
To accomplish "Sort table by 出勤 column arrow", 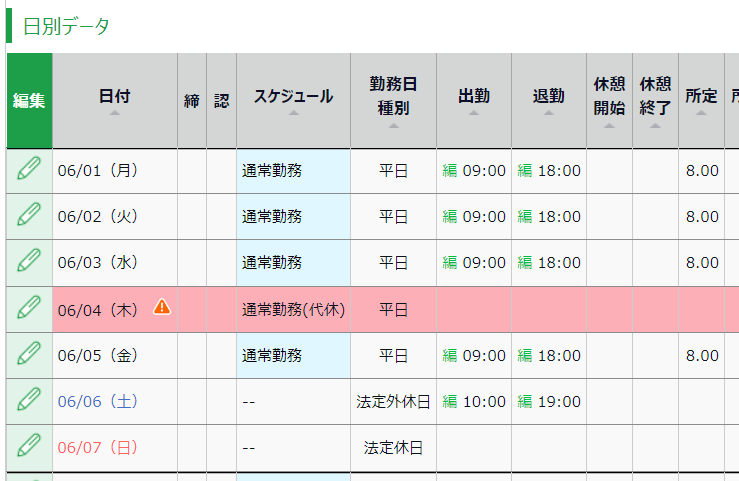I will coord(474,113).
